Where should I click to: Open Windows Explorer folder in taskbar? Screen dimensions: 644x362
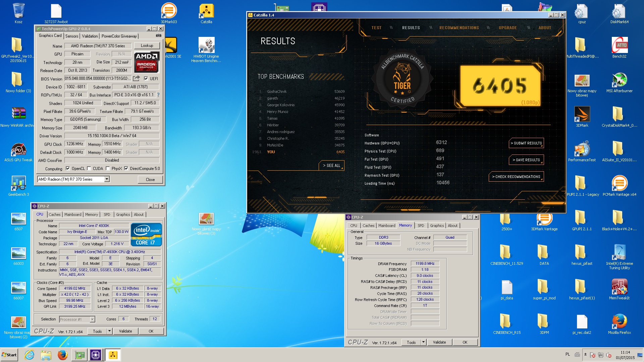tap(46, 355)
